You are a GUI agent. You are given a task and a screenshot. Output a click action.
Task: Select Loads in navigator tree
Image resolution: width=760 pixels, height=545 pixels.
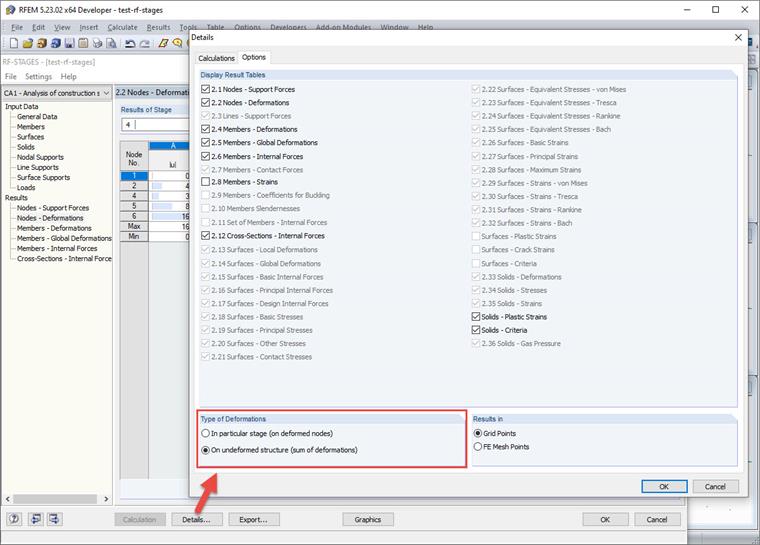26,188
